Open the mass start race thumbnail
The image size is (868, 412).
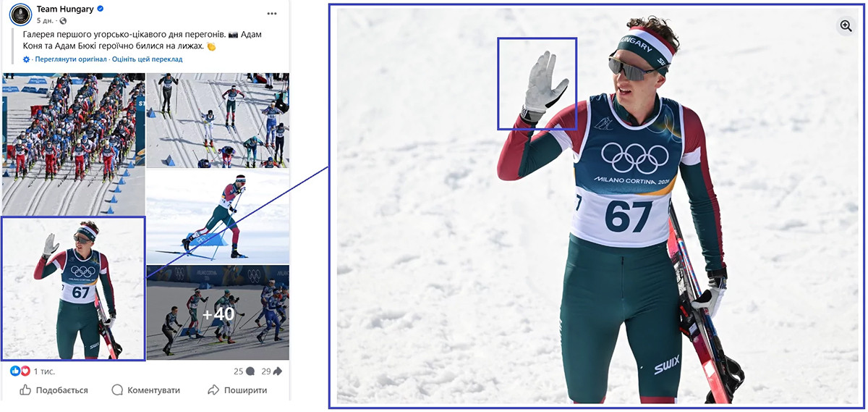click(73, 144)
